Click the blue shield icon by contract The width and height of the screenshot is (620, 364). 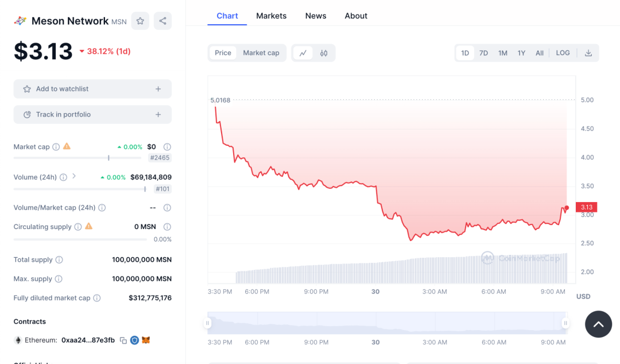point(134,340)
